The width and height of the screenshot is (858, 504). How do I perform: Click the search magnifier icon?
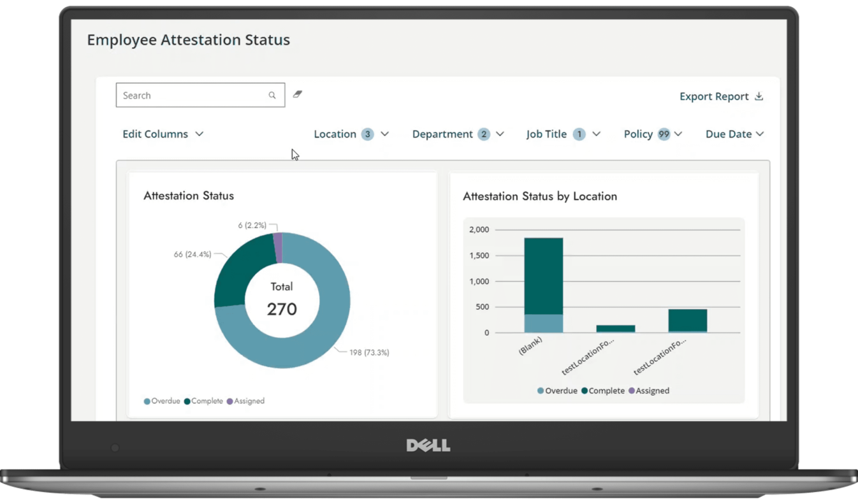point(272,94)
